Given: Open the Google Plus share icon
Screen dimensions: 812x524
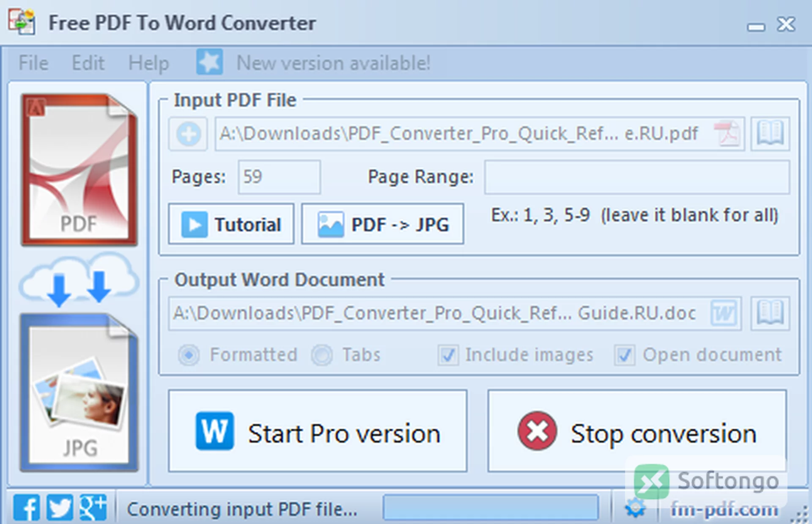Looking at the screenshot, I should tap(93, 507).
